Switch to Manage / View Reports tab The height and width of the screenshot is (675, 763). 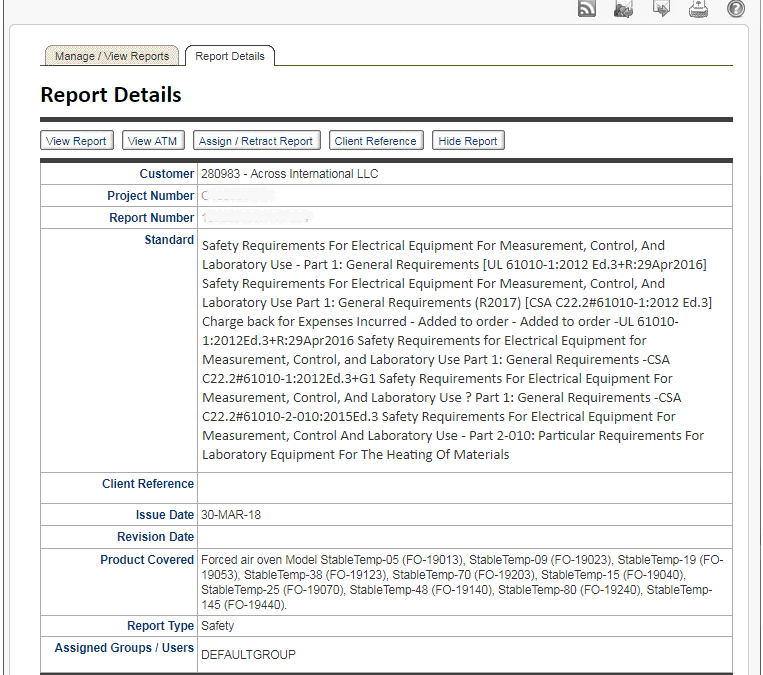coord(112,56)
